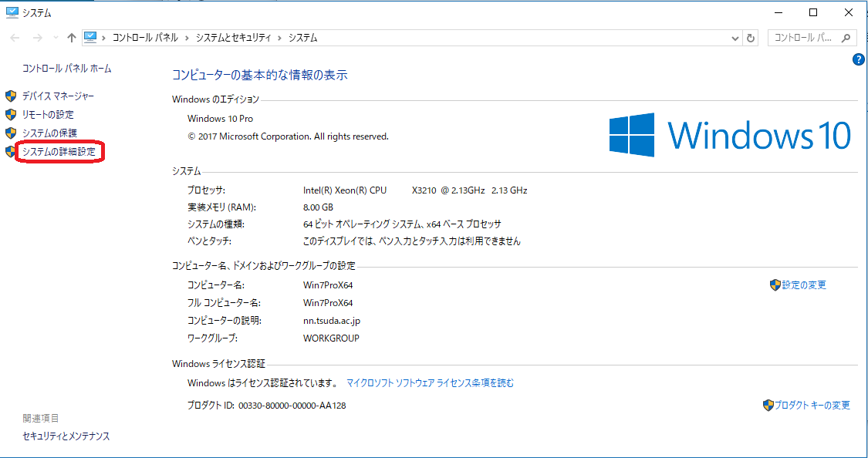The height and width of the screenshot is (458, 868).
Task: Select コントロール パネル in the breadcrumb
Action: click(145, 38)
